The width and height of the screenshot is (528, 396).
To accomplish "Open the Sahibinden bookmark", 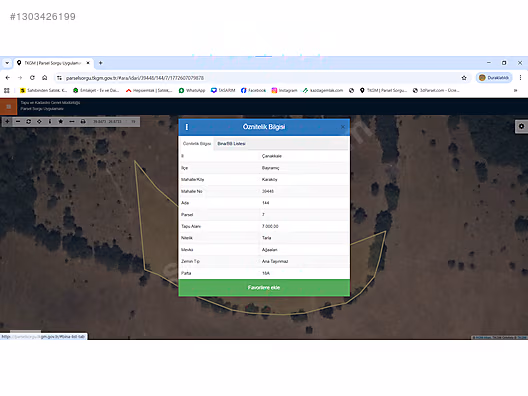I will click(x=44, y=90).
